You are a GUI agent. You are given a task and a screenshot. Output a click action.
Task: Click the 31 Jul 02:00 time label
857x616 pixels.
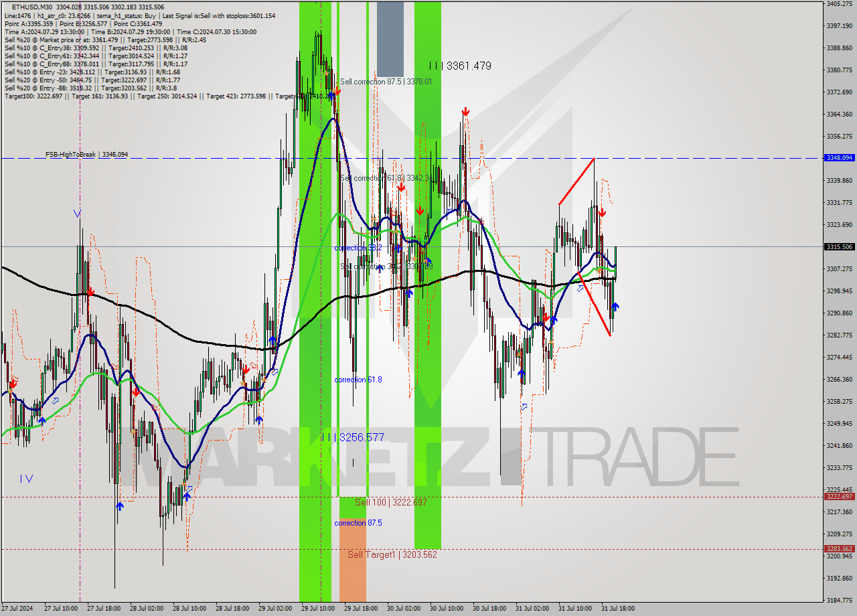tap(532, 609)
